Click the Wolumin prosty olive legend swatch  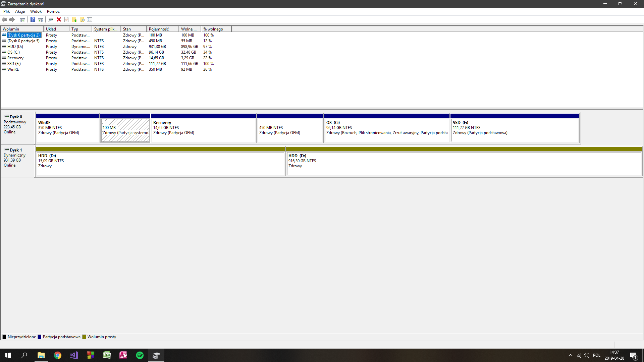coord(84,337)
